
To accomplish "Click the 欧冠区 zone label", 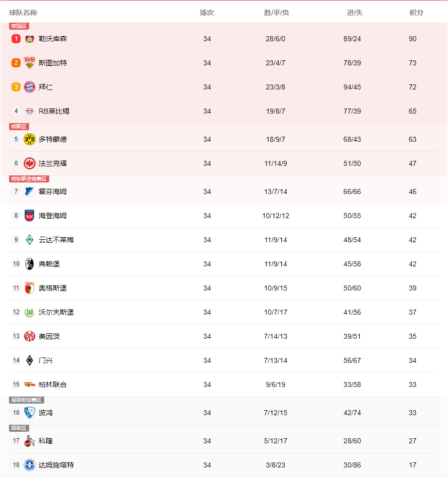I will coord(19,26).
